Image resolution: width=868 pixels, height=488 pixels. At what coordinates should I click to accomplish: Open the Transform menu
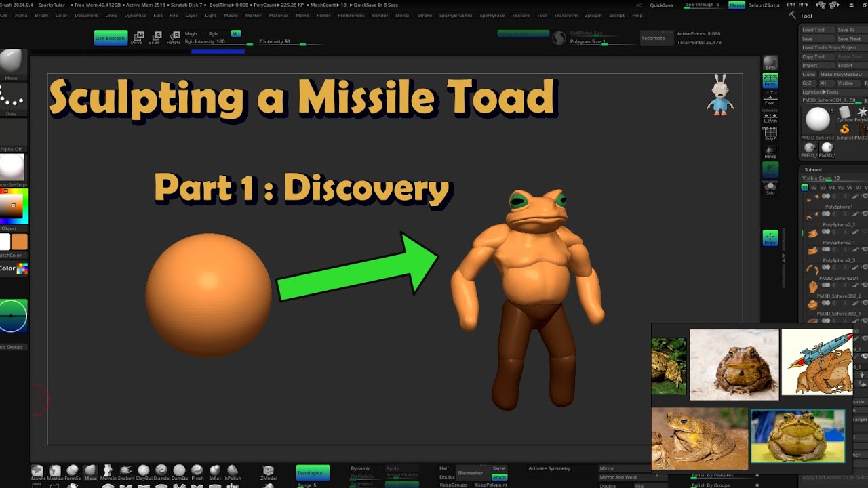click(x=566, y=15)
